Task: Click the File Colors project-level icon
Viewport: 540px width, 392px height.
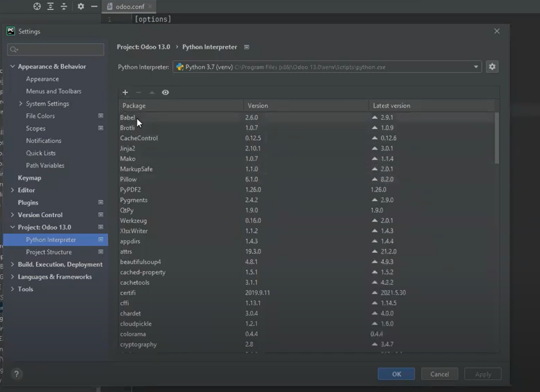Action: tap(101, 116)
